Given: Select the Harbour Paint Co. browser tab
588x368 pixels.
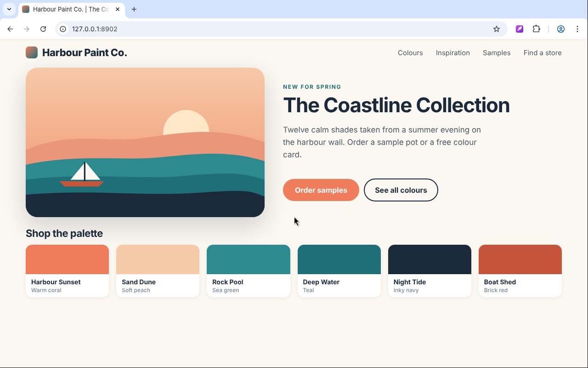Looking at the screenshot, I should pos(71,9).
